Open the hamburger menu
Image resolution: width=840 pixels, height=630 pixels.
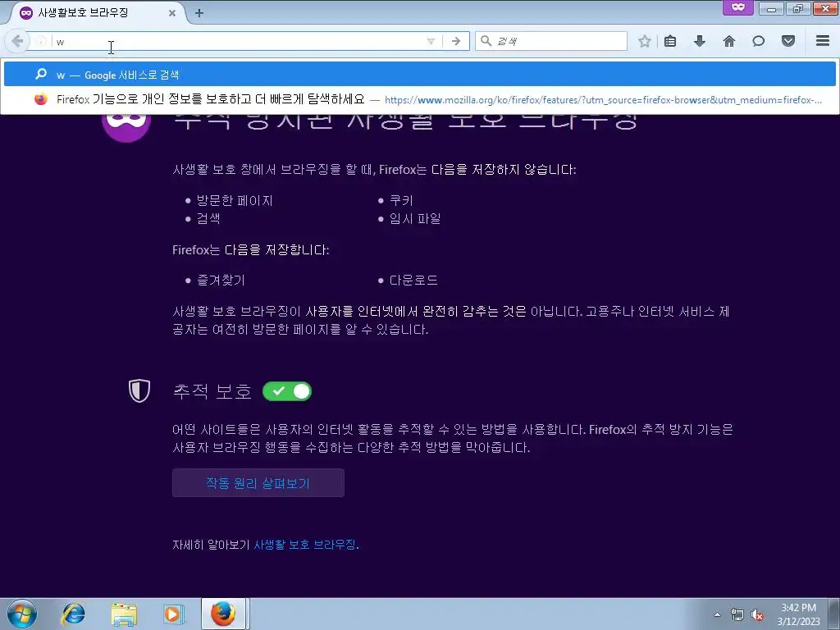click(x=823, y=41)
